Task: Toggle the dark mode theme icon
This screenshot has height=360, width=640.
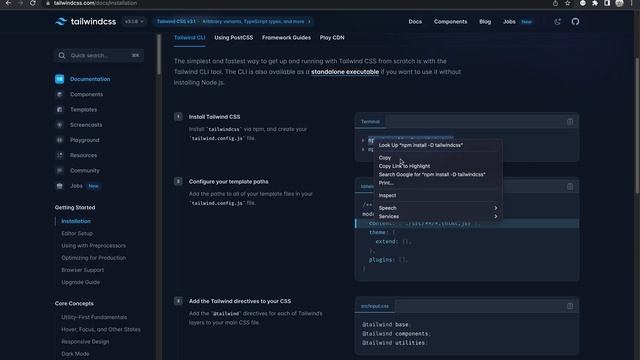Action: [x=558, y=22]
